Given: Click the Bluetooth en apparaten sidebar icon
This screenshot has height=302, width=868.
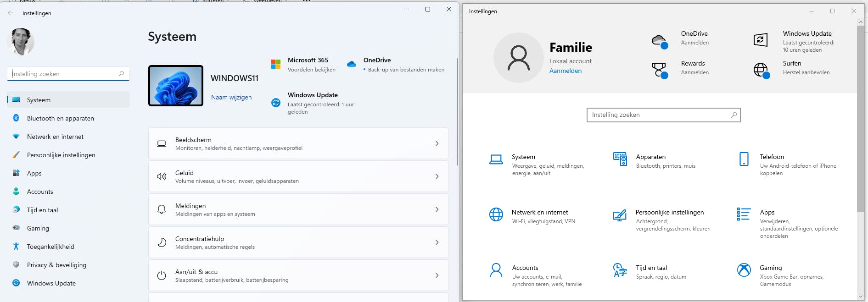Looking at the screenshot, I should (16, 118).
